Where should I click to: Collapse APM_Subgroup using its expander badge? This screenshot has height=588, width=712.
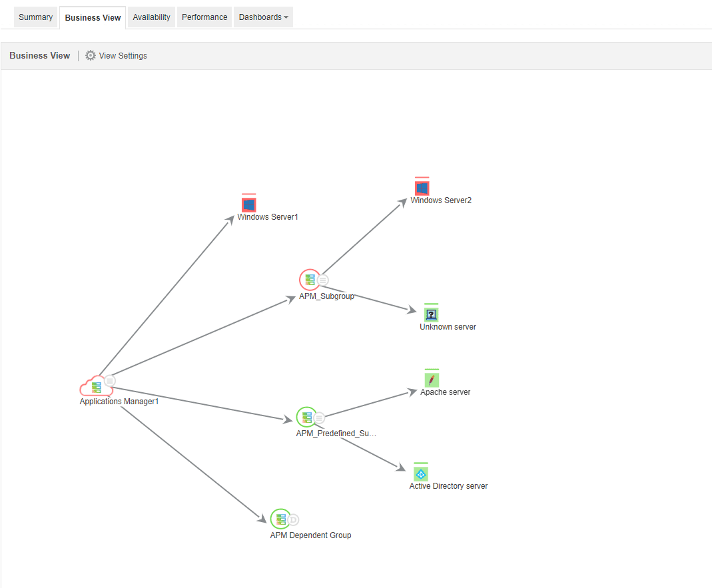click(x=323, y=280)
